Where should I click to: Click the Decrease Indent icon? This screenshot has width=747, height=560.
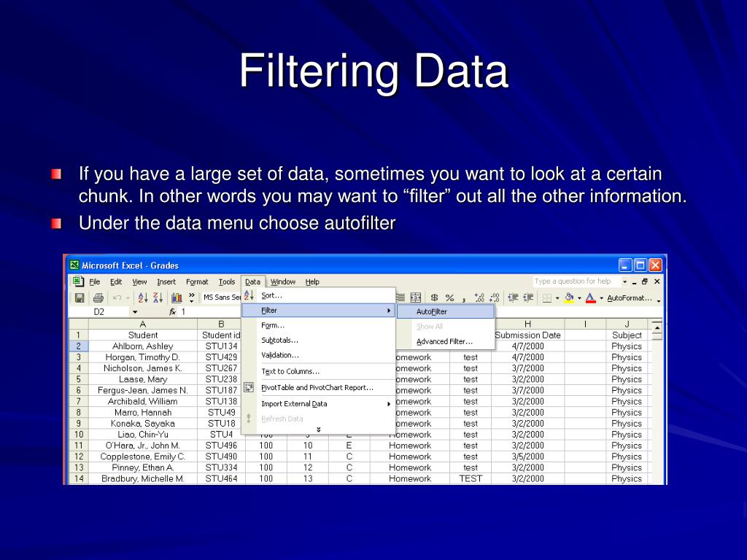coord(513,297)
